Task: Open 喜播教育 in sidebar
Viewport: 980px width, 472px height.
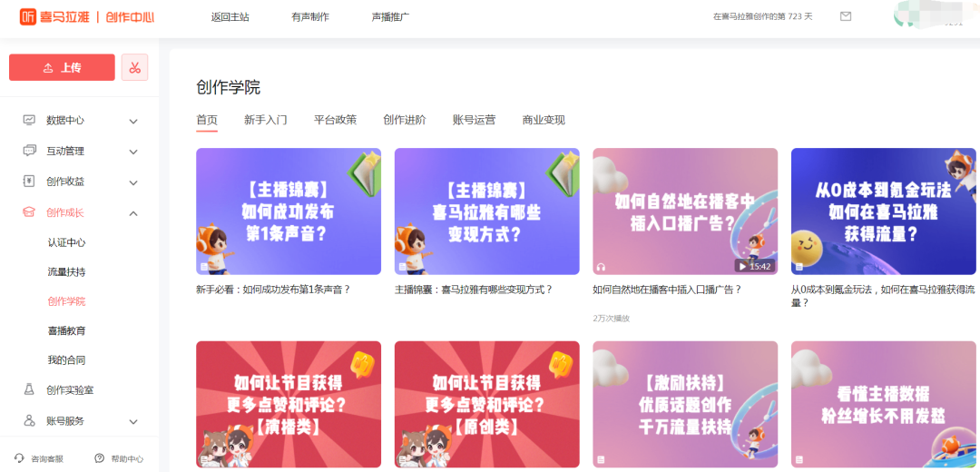Action: click(x=67, y=330)
